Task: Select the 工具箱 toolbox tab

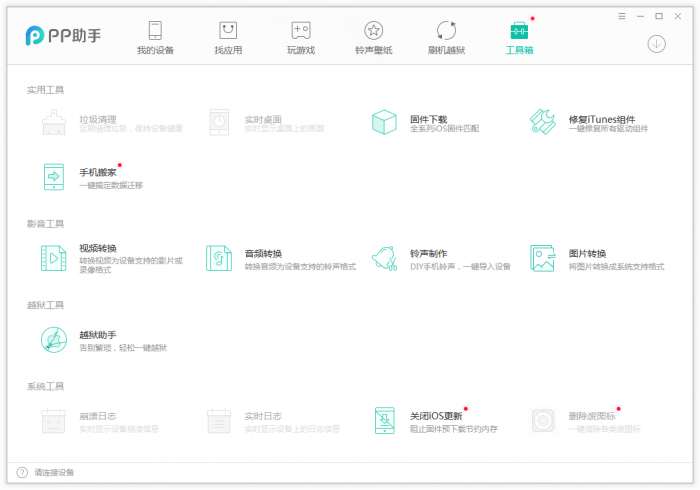Action: [x=519, y=38]
